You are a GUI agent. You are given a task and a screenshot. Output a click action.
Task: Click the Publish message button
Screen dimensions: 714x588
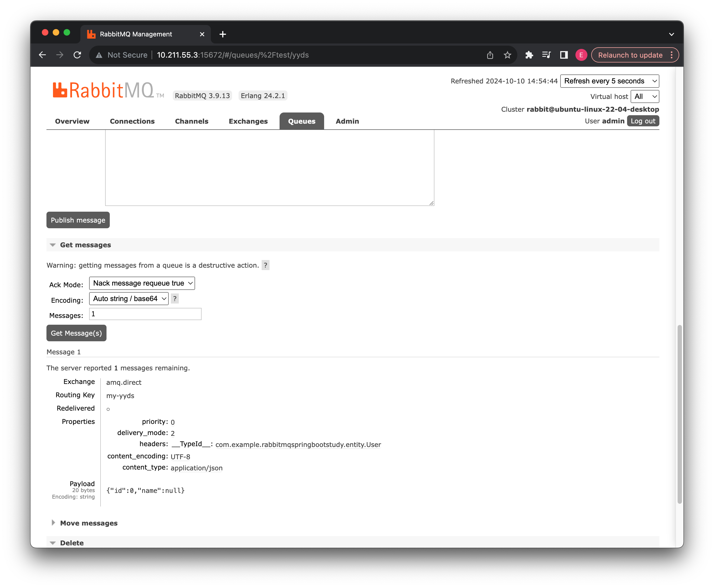click(x=78, y=220)
